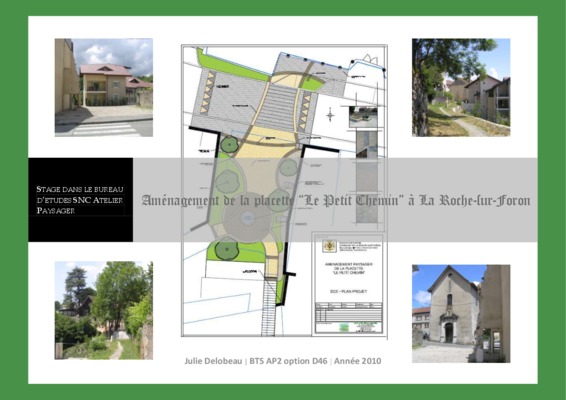Click the bright green lawn strip at plan top
The height and width of the screenshot is (400, 566).
click(231, 66)
